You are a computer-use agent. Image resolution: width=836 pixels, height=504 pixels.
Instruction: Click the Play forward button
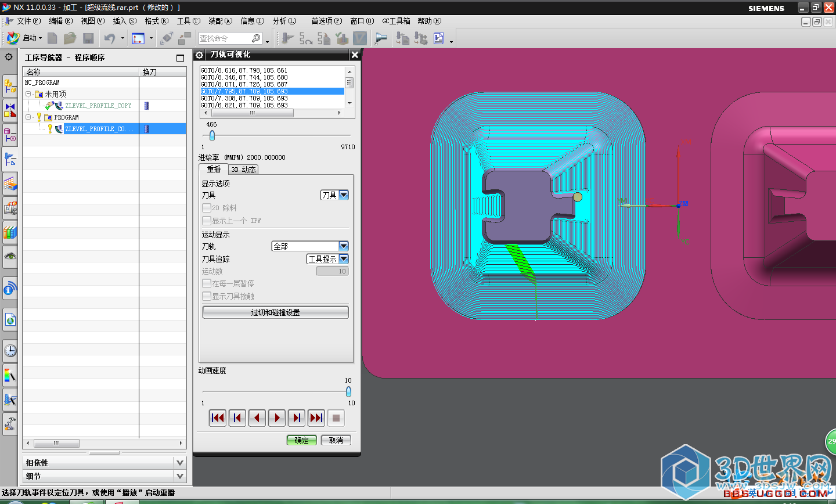(x=277, y=417)
